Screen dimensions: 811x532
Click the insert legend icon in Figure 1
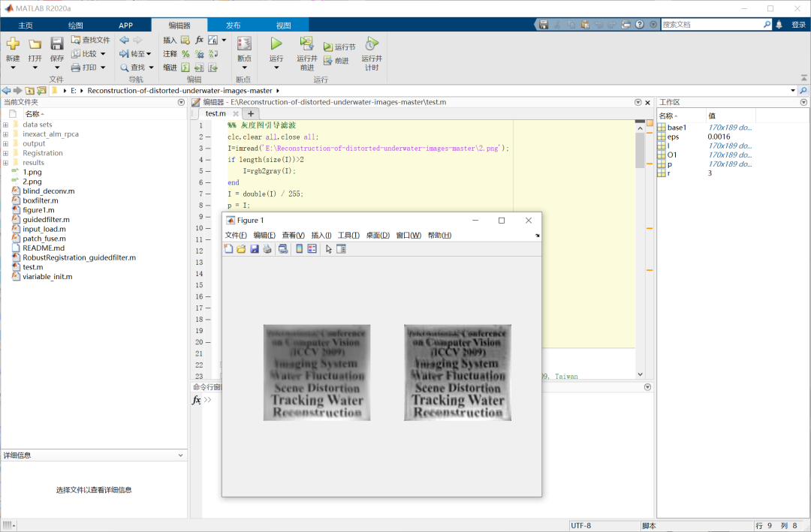pyautogui.click(x=312, y=249)
